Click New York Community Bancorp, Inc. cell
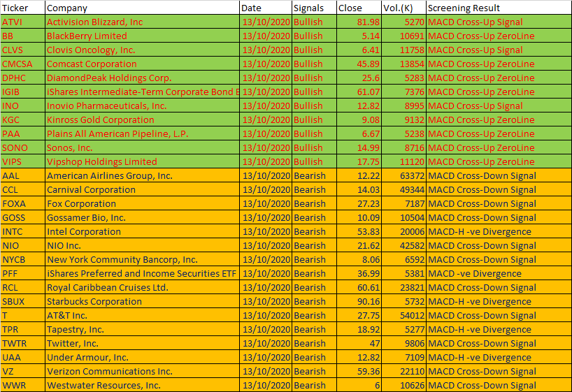Viewport: 572px width, 392px height. pyautogui.click(x=142, y=260)
